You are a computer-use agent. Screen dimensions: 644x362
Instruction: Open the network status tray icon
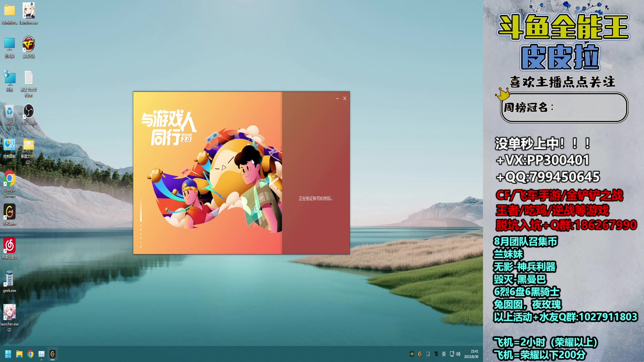(x=451, y=354)
